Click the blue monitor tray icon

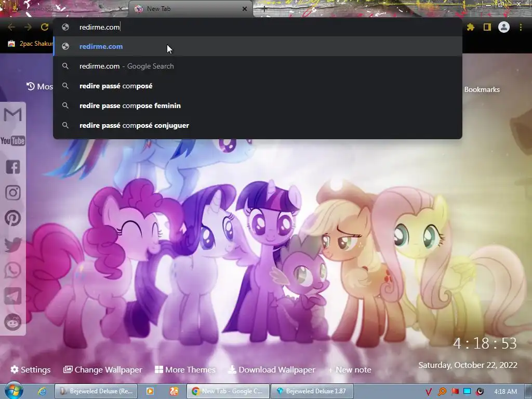(x=467, y=392)
